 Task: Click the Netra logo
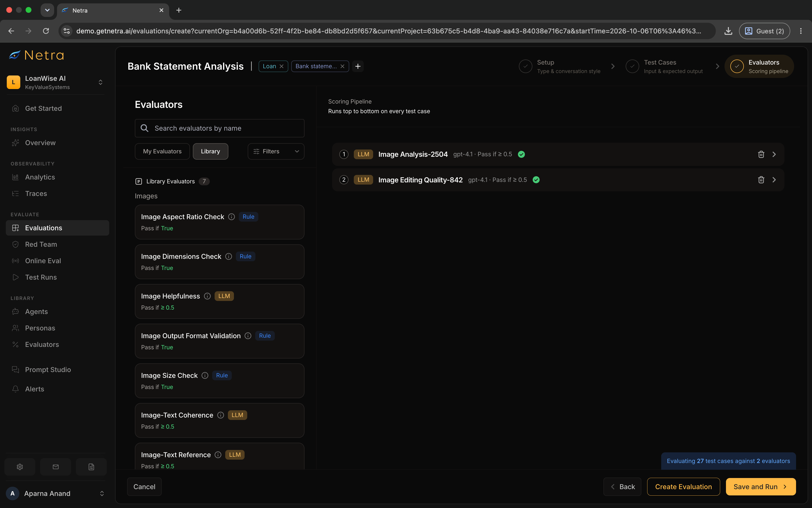[x=36, y=55]
